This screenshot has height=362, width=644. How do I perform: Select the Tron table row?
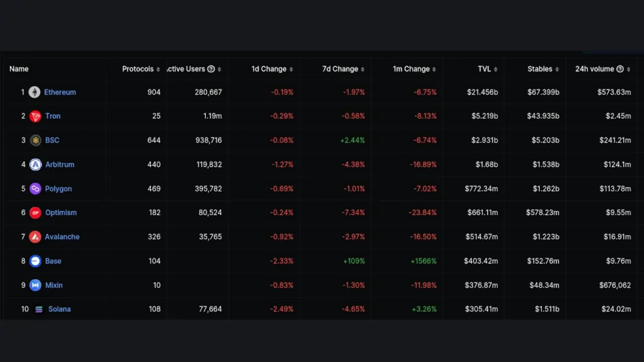click(302, 116)
